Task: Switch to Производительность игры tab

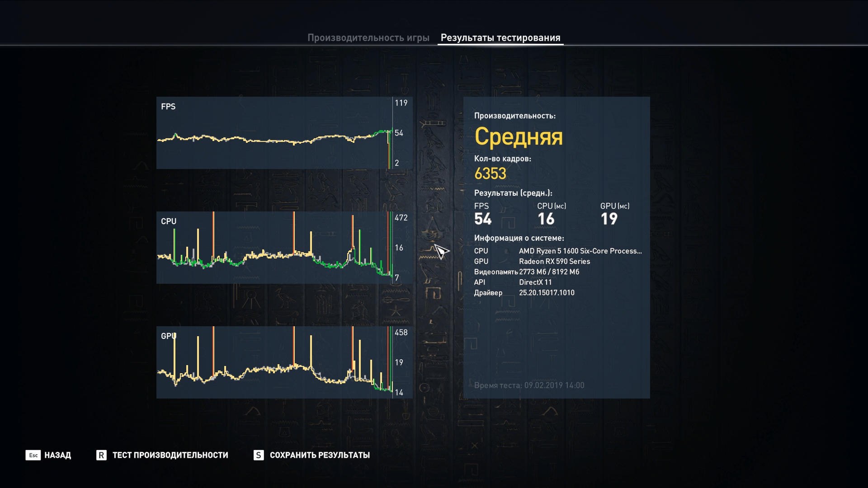Action: coord(368,38)
